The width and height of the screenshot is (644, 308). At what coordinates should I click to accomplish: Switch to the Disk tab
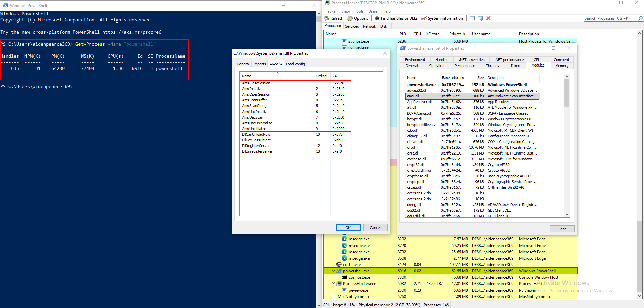coord(384,26)
